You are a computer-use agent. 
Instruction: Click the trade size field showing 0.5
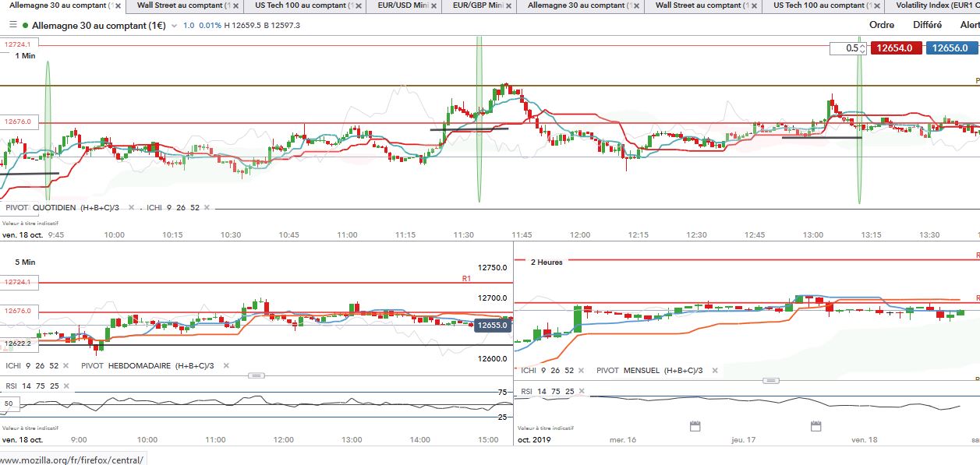tap(845, 48)
